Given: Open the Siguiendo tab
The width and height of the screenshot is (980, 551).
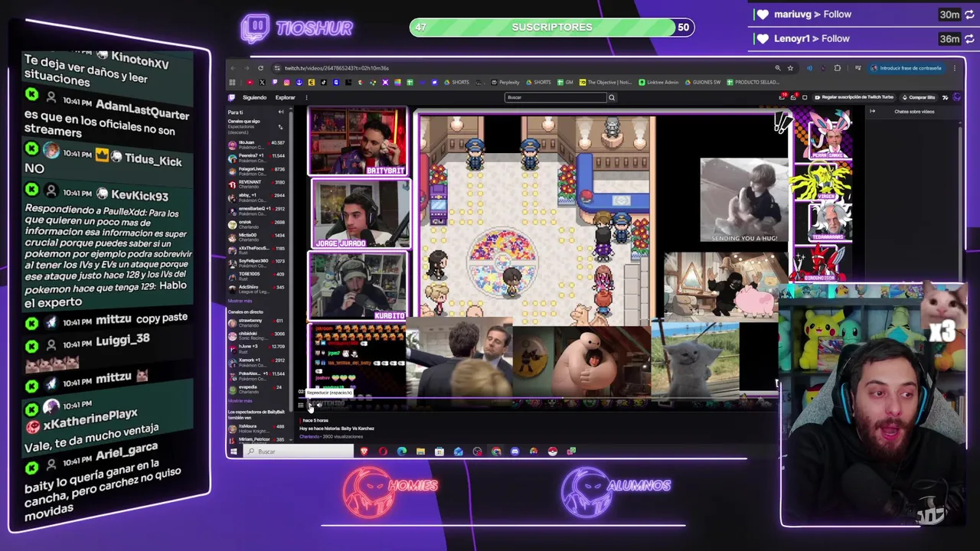Looking at the screenshot, I should pyautogui.click(x=254, y=98).
